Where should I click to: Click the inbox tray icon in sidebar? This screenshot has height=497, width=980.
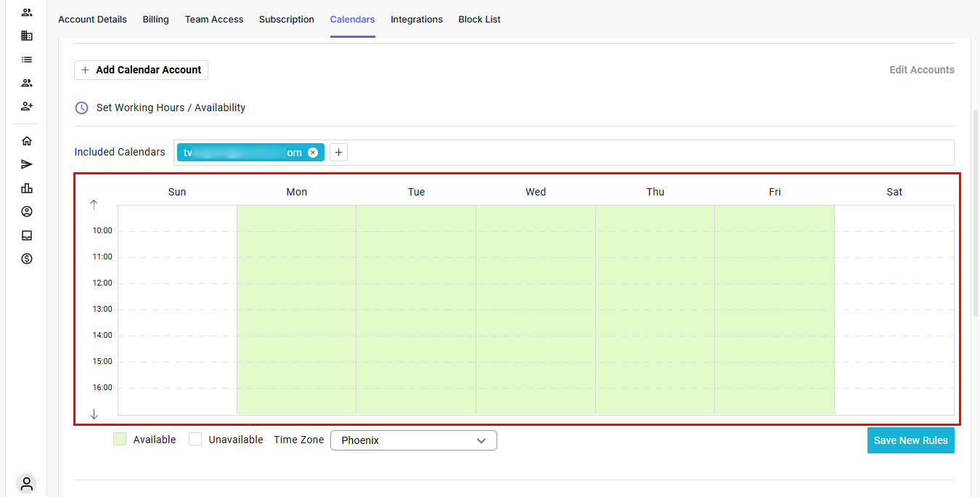pyautogui.click(x=27, y=235)
